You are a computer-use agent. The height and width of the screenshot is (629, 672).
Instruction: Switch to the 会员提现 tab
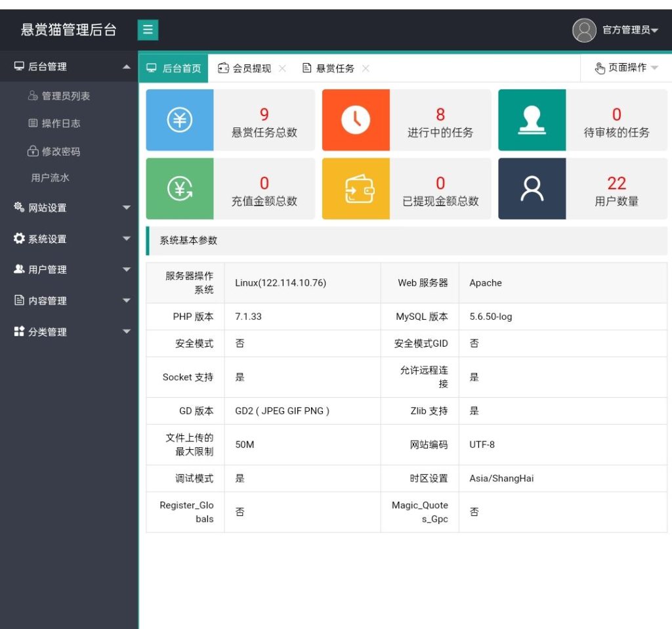(245, 68)
